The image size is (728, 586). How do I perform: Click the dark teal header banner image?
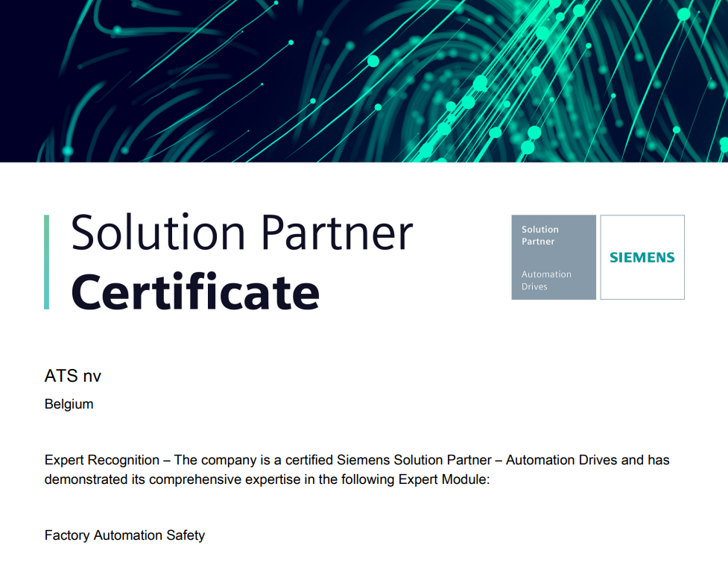point(364,81)
